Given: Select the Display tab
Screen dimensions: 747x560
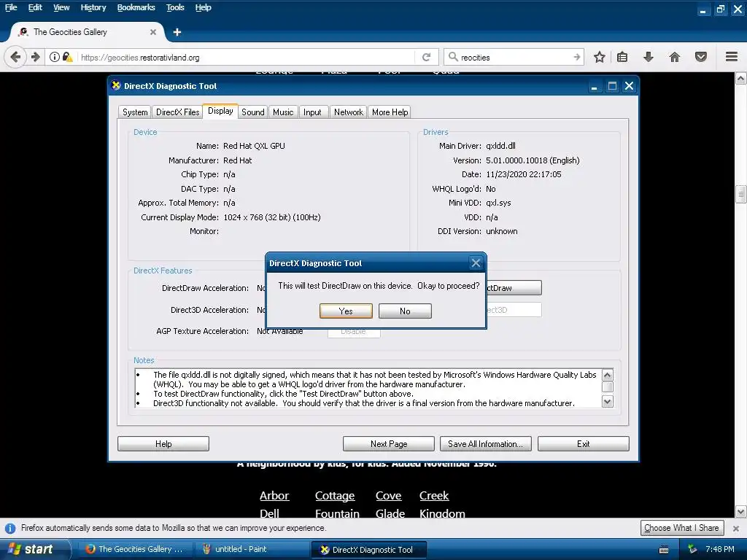Looking at the screenshot, I should [x=220, y=111].
